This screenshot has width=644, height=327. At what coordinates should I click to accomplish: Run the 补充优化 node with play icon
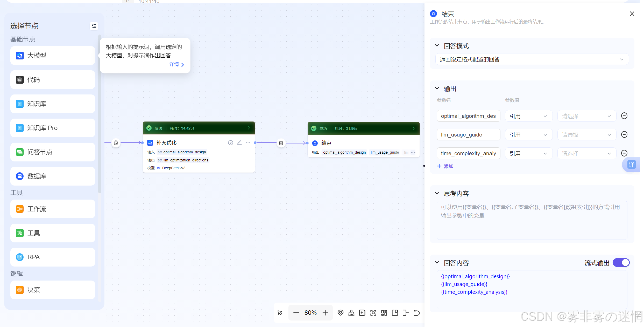[230, 143]
